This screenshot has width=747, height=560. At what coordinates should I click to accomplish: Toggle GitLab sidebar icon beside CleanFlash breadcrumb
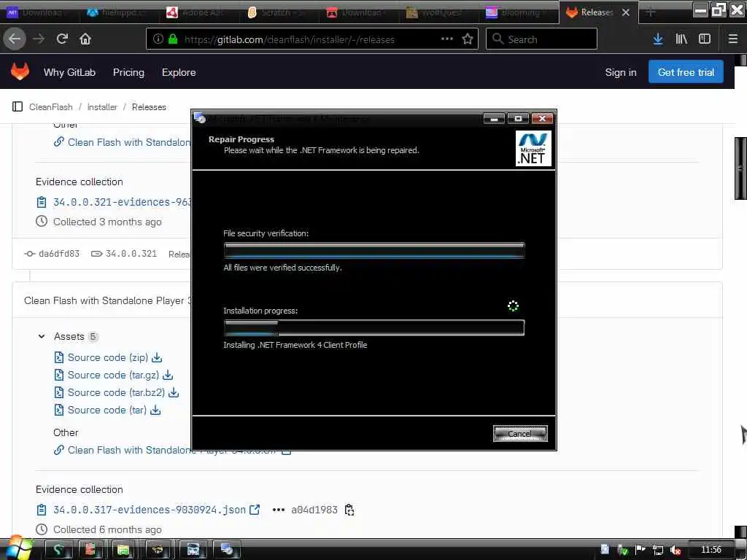click(x=18, y=106)
